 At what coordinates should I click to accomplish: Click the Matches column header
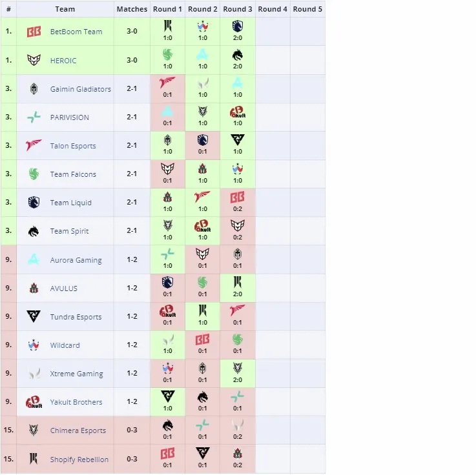pyautogui.click(x=132, y=9)
